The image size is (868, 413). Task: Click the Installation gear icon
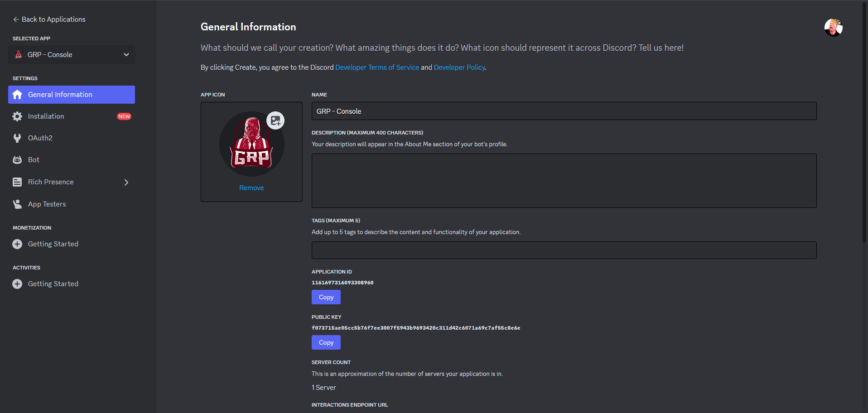pos(17,116)
